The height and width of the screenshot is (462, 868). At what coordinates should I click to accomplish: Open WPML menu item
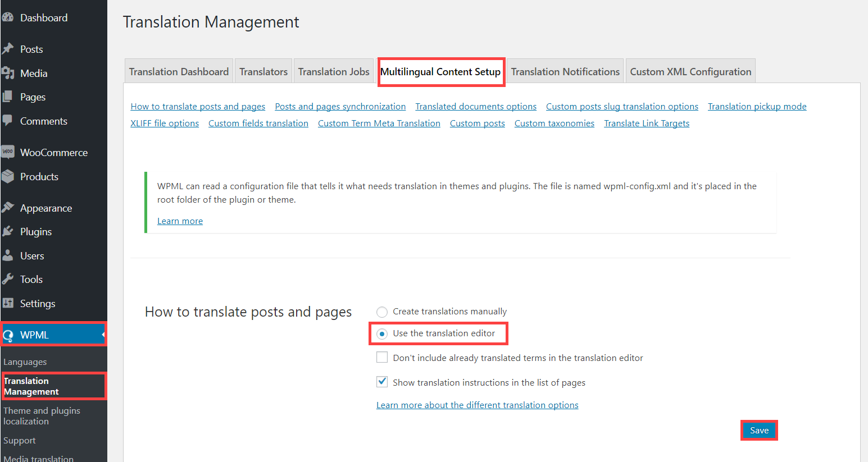tap(53, 335)
